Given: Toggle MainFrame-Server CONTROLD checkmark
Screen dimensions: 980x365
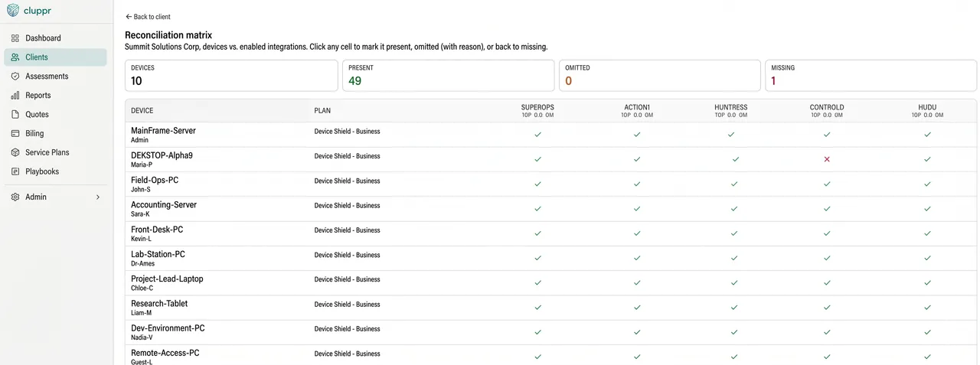Looking at the screenshot, I should pyautogui.click(x=827, y=135).
